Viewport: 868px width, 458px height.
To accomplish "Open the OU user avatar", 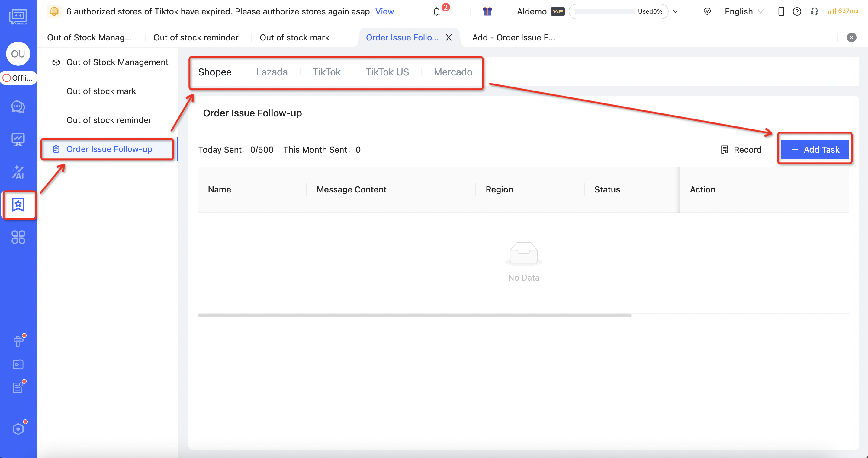I will tap(18, 54).
